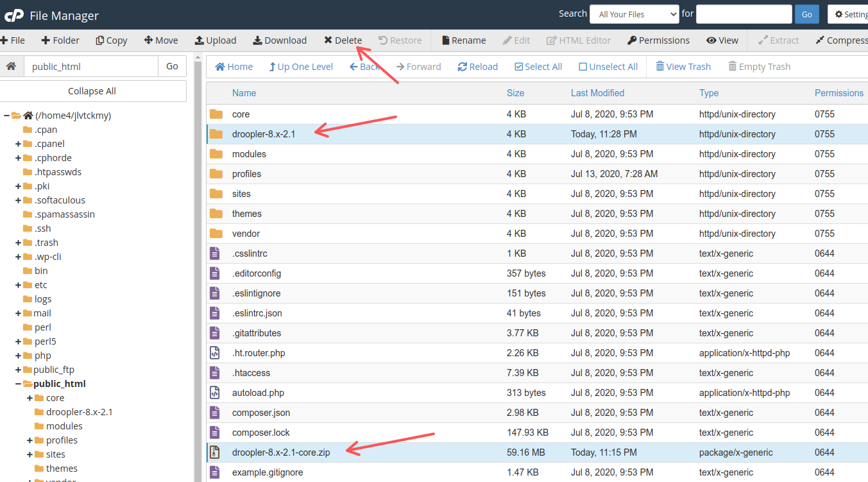Click the Home navigation link
Image resolution: width=868 pixels, height=482 pixels.
pos(234,67)
